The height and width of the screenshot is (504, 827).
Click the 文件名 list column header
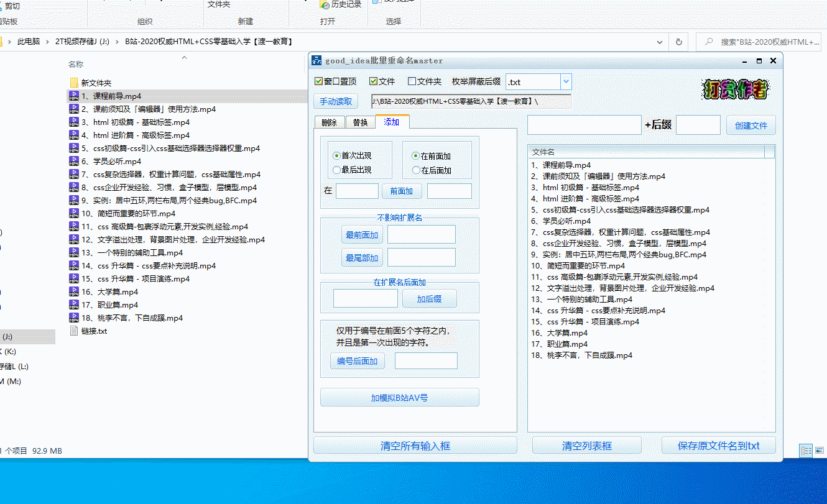click(x=646, y=152)
